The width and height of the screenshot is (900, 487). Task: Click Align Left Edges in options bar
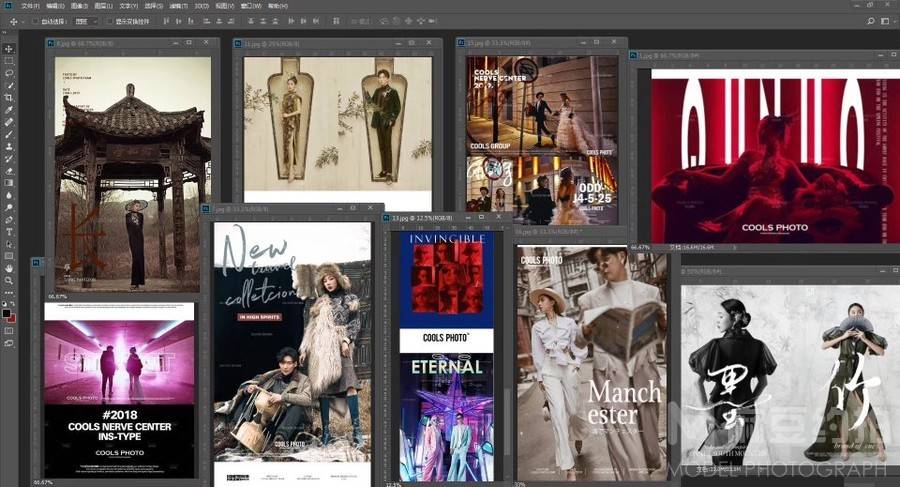coord(206,21)
